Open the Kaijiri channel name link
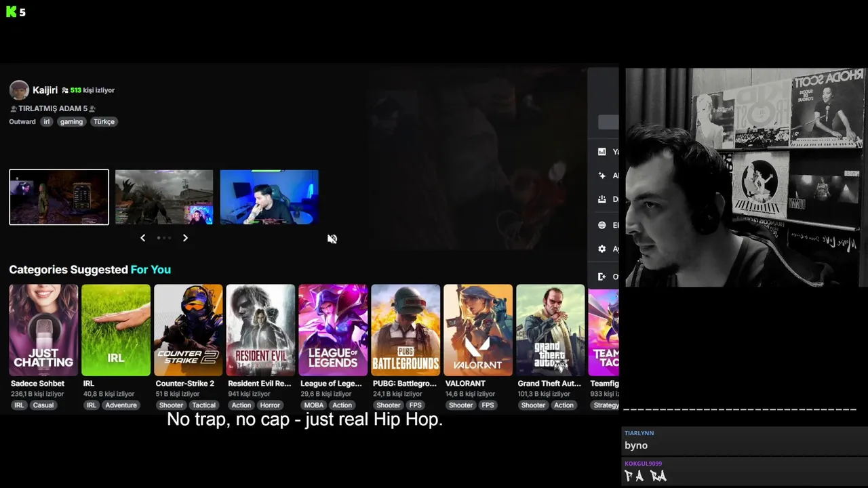The image size is (868, 488). click(x=45, y=90)
